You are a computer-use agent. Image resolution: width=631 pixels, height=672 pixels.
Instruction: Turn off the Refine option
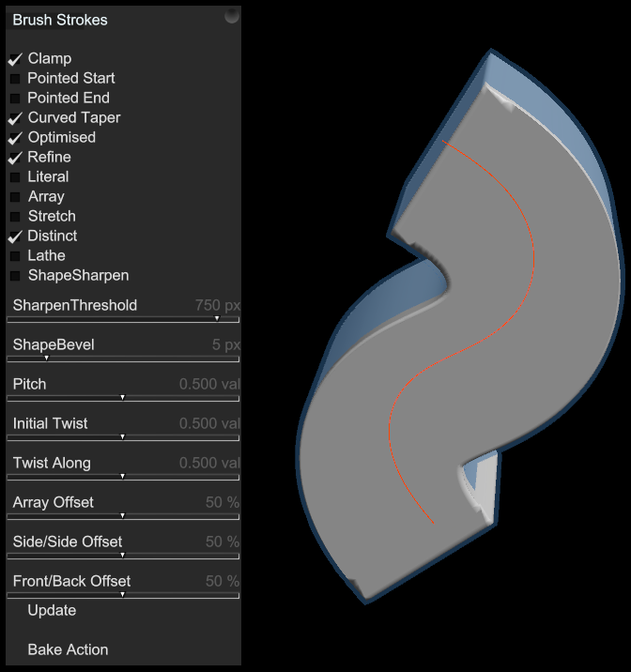tap(15, 158)
